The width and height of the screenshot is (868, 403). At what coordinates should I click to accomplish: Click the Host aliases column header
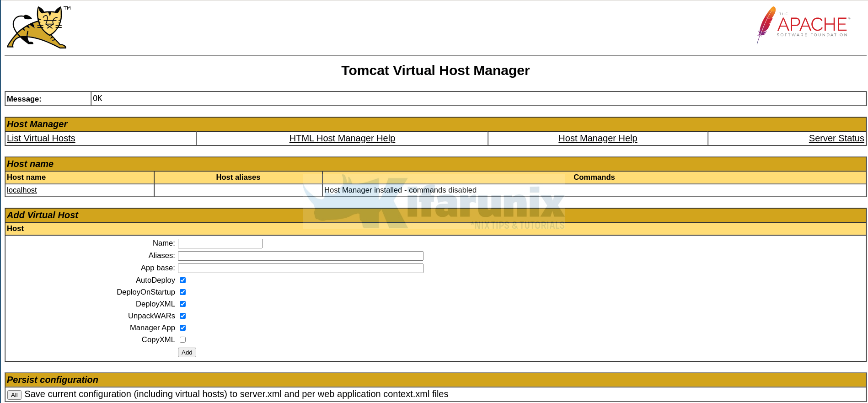click(238, 177)
